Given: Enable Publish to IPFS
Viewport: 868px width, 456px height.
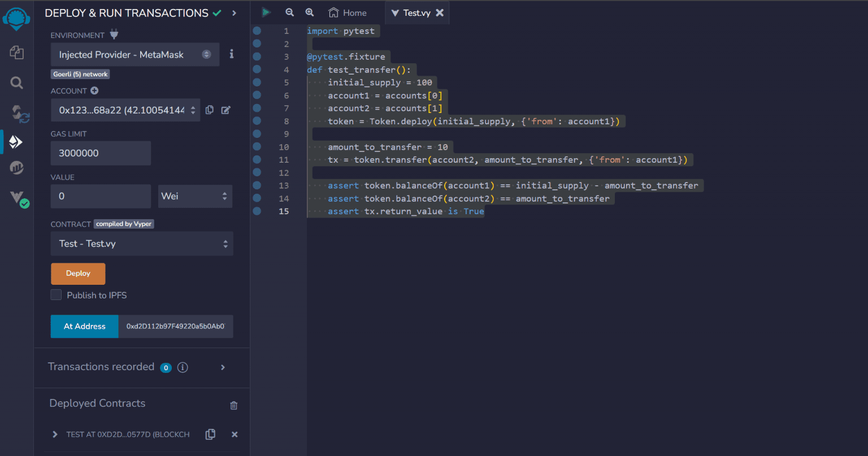Looking at the screenshot, I should pos(55,294).
